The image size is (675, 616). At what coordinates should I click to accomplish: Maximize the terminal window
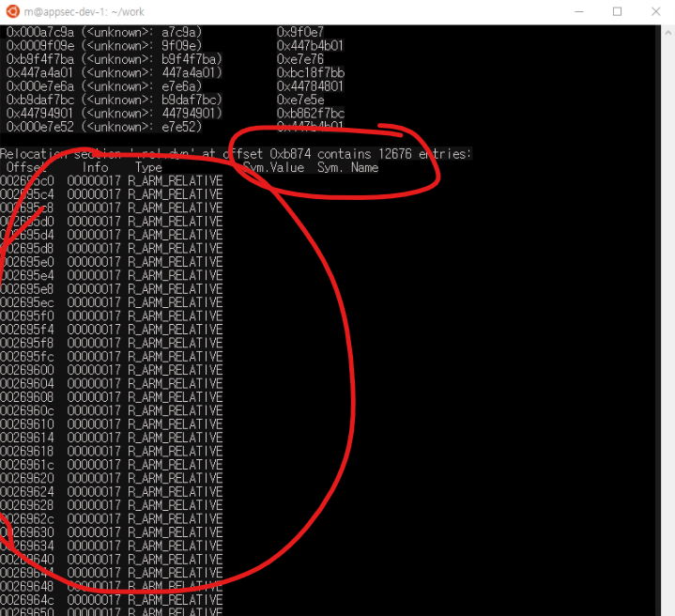pos(617,11)
